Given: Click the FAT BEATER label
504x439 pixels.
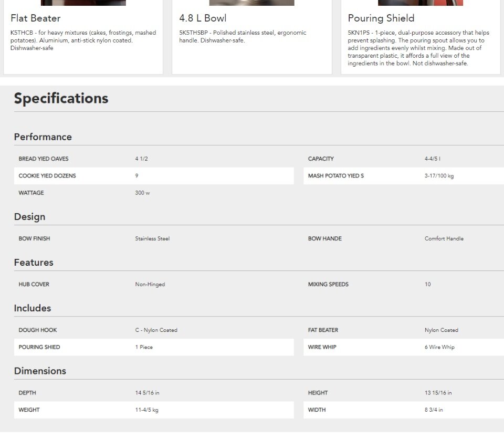Looking at the screenshot, I should 323,330.
